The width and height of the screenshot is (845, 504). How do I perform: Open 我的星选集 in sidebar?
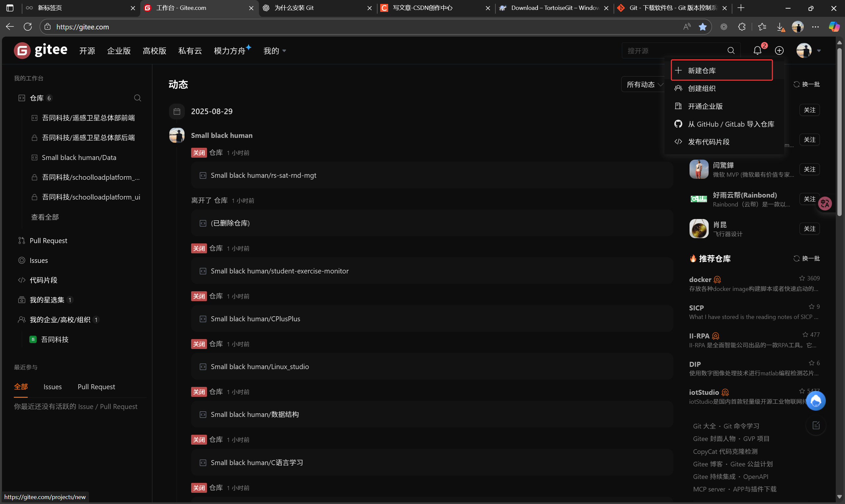click(x=47, y=300)
